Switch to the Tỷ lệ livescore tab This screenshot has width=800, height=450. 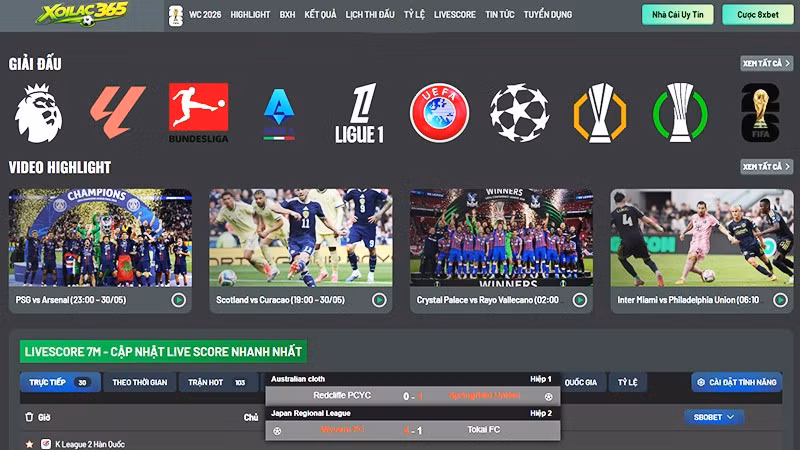click(628, 382)
